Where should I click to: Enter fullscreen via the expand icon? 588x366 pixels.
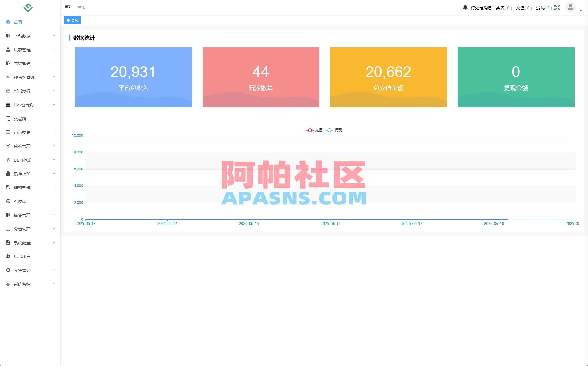coord(557,8)
